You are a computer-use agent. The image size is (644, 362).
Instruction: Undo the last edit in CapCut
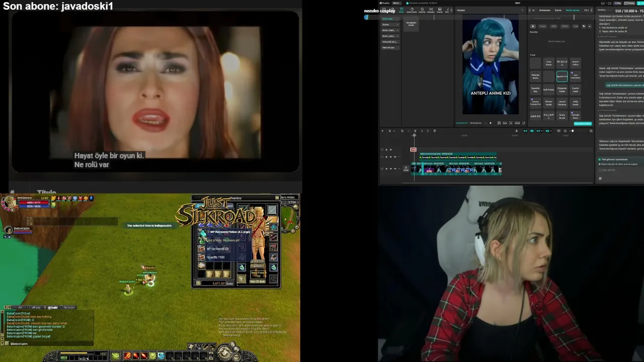(x=401, y=131)
